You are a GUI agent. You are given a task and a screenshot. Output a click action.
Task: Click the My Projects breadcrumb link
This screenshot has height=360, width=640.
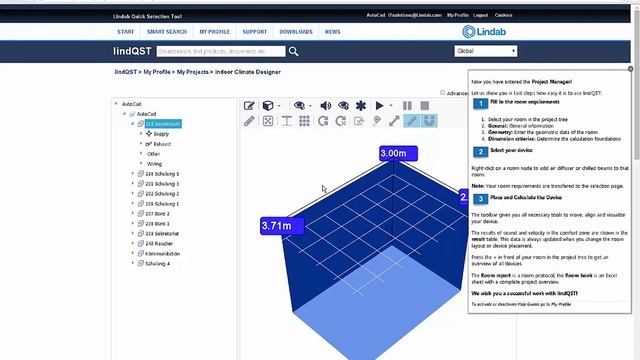pyautogui.click(x=192, y=72)
